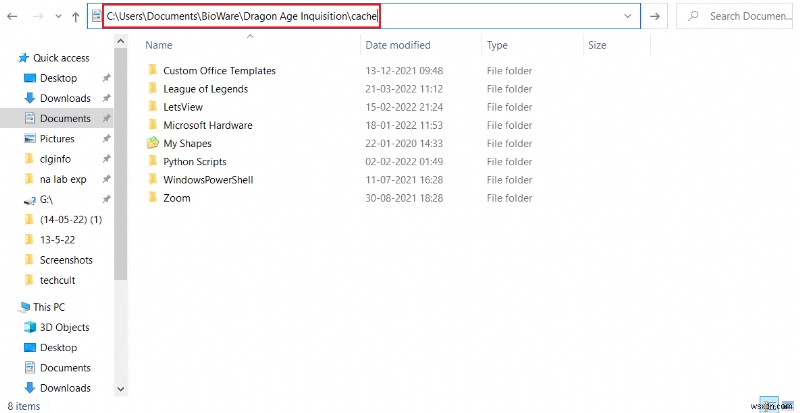The width and height of the screenshot is (800, 413).
Task: Click the Back navigation arrow
Action: tap(12, 17)
